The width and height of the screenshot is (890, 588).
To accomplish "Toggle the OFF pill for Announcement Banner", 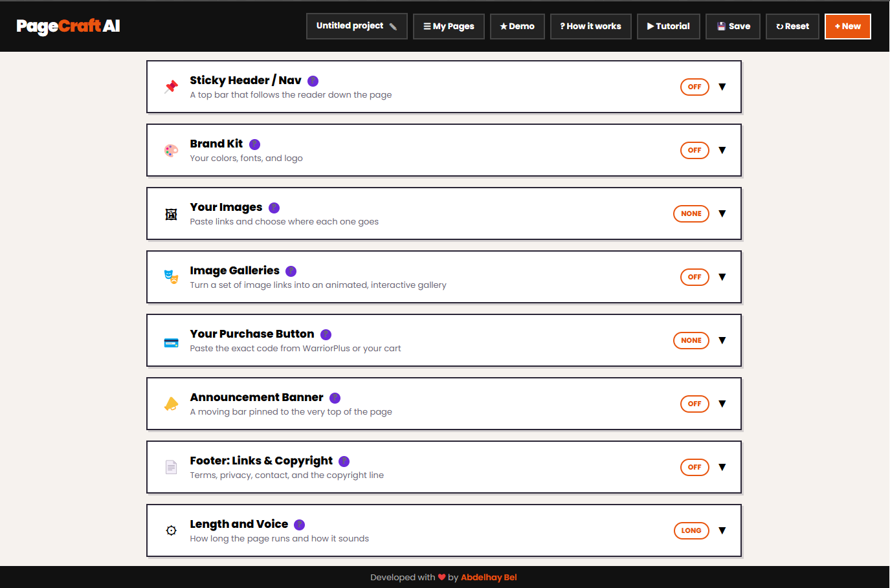I will point(695,404).
